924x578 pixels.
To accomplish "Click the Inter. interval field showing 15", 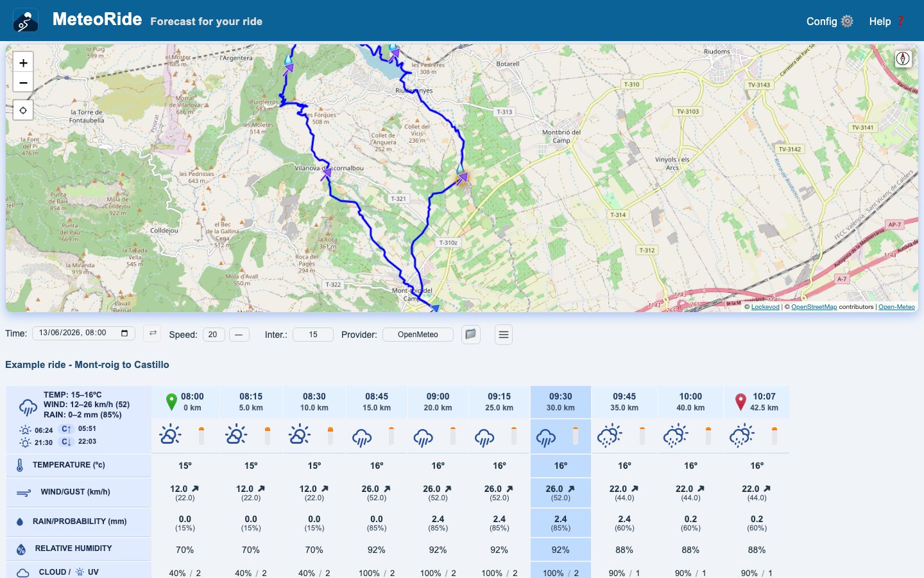I will point(313,335).
